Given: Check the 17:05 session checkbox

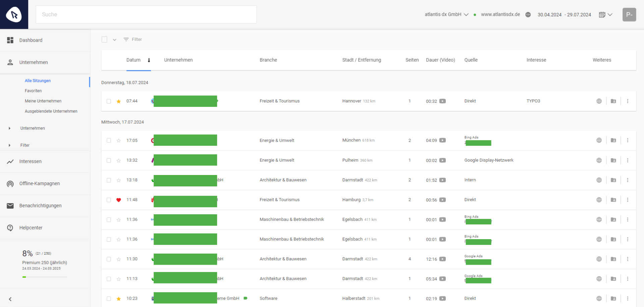Looking at the screenshot, I should pyautogui.click(x=109, y=140).
